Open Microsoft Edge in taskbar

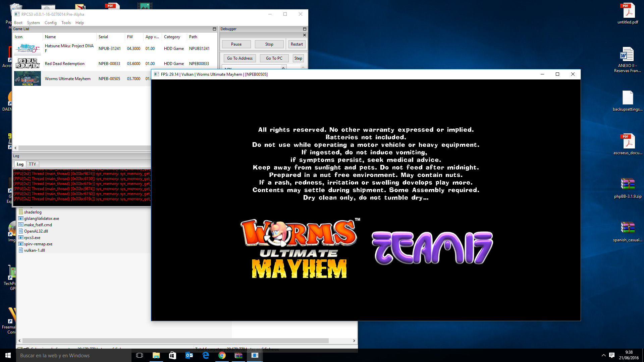tap(206, 355)
